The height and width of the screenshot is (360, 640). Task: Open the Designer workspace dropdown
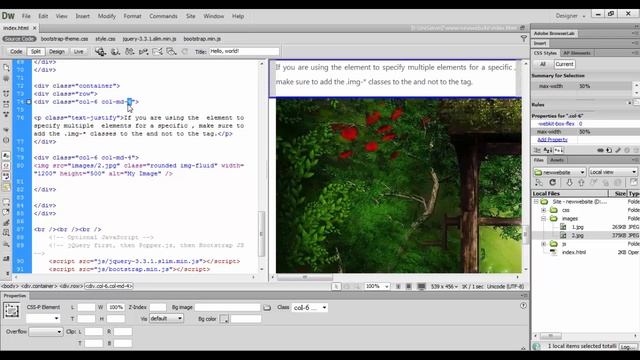[570, 16]
